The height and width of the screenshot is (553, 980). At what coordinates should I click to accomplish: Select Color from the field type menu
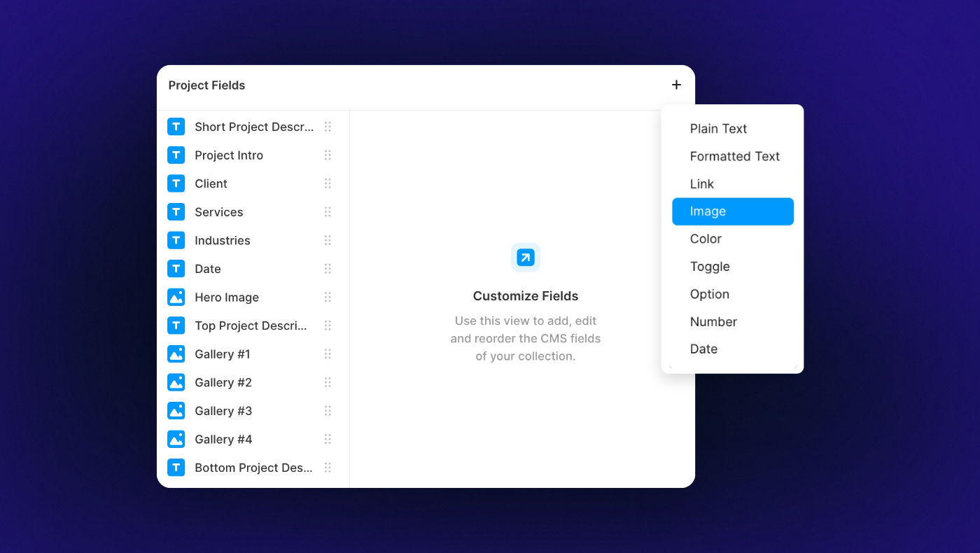pos(705,239)
